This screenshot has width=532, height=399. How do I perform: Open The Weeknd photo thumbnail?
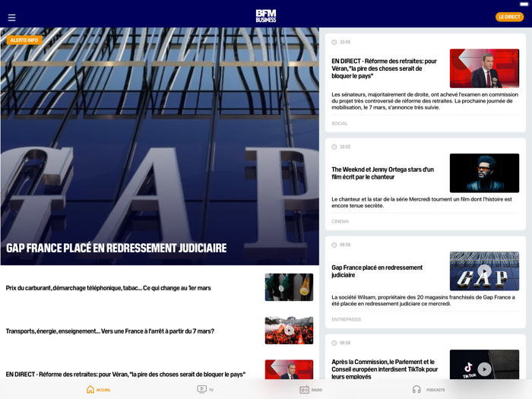pyautogui.click(x=484, y=173)
